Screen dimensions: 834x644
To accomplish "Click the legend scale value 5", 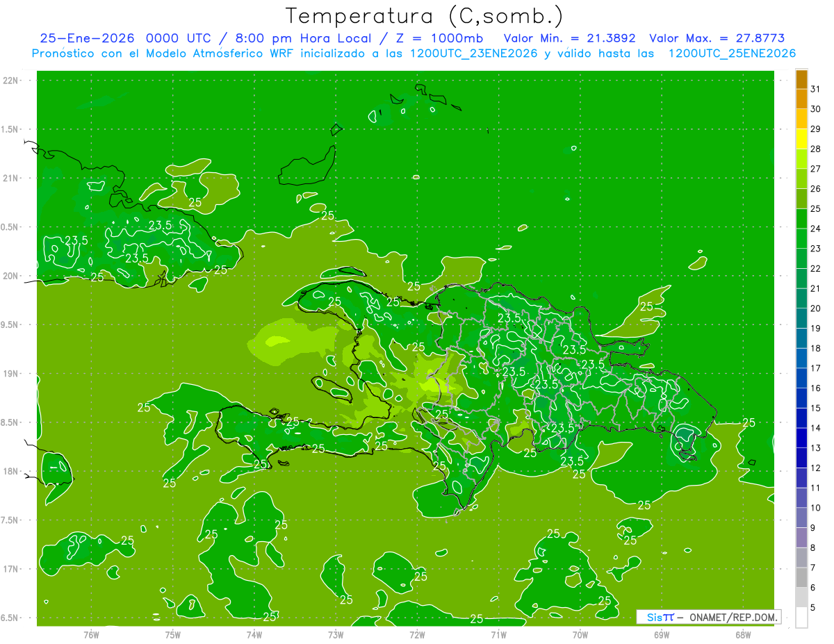I will pyautogui.click(x=814, y=608).
